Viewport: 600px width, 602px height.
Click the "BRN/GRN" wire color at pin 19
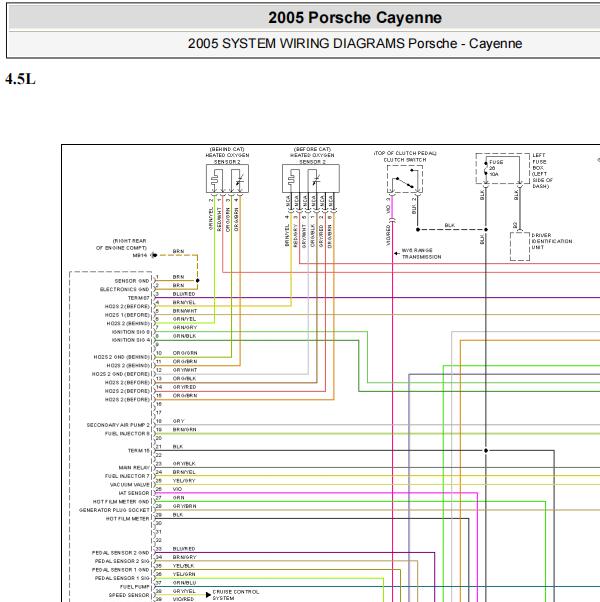tap(184, 430)
